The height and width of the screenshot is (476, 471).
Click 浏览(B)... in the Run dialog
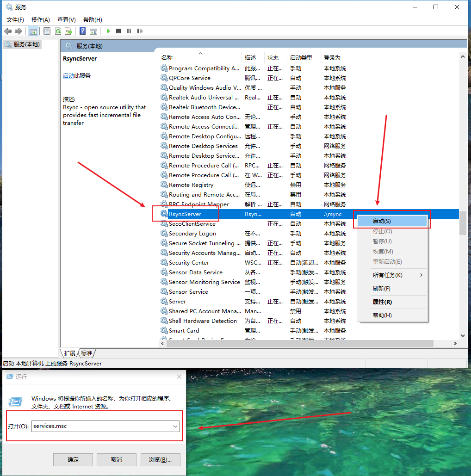pos(161,460)
